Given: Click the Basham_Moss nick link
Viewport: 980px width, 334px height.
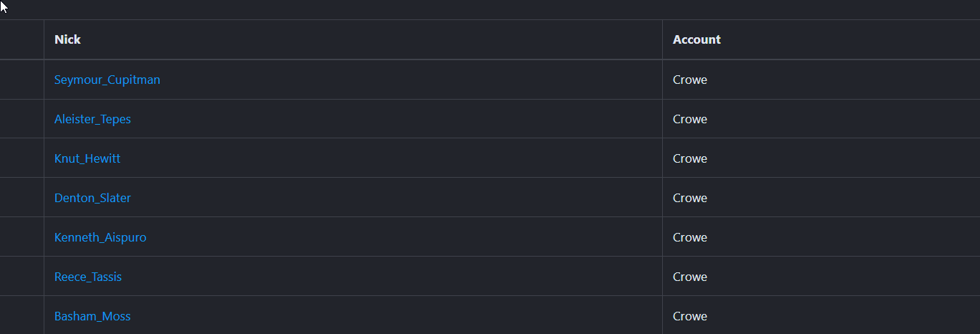Looking at the screenshot, I should 92,316.
